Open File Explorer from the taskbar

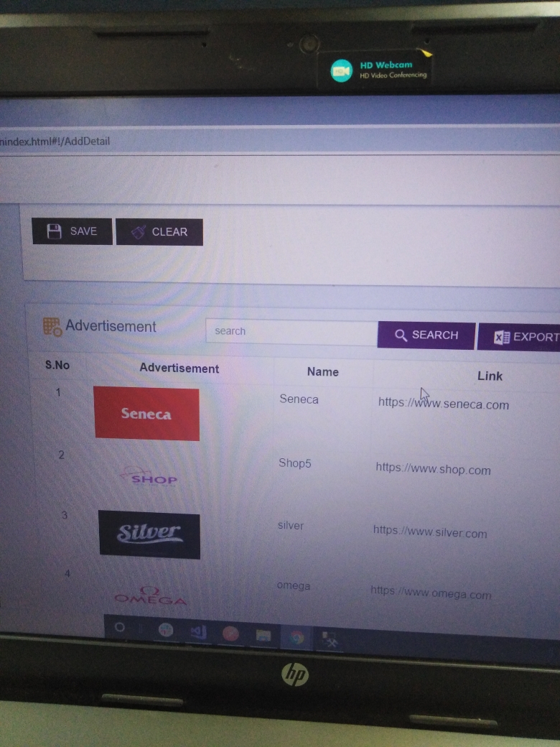pos(263,635)
